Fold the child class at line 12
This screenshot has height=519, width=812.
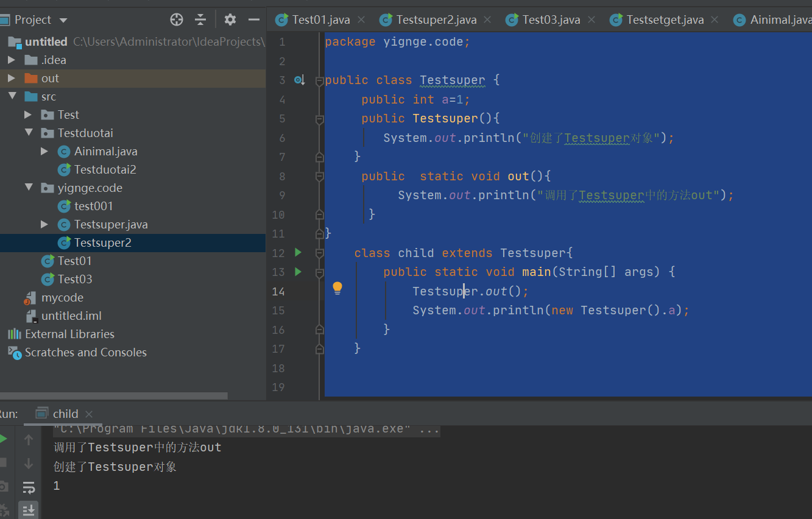point(319,253)
